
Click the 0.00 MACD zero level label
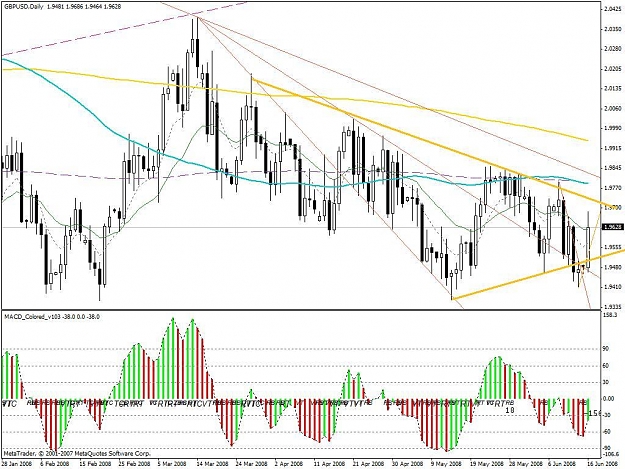(x=609, y=398)
